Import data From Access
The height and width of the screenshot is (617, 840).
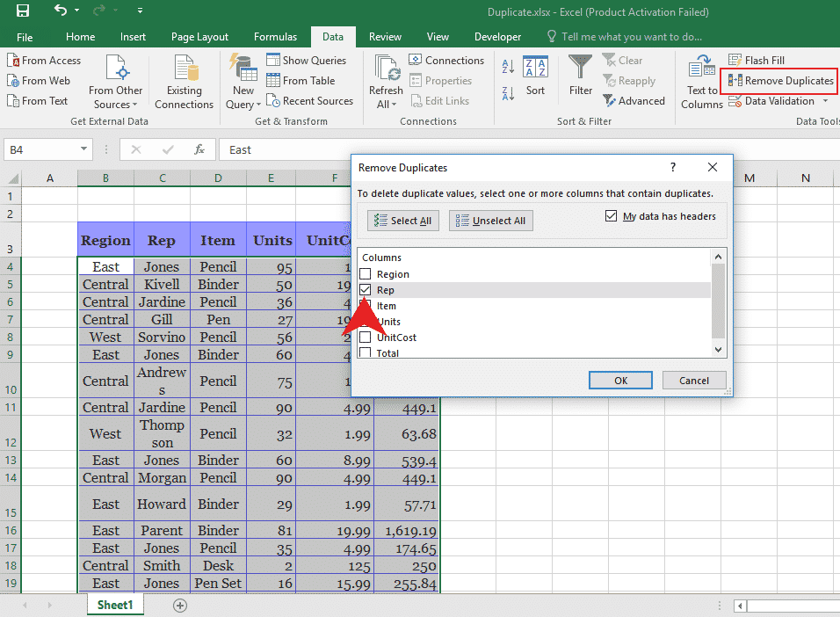[44, 61]
